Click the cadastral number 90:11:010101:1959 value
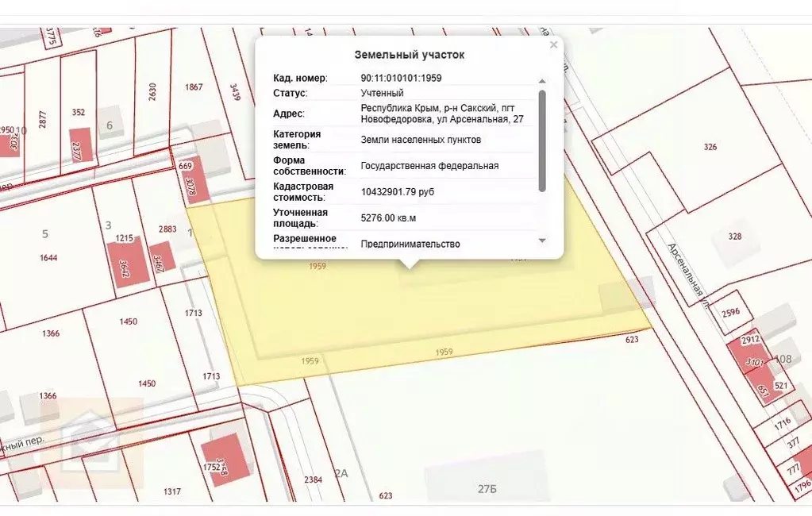The width and height of the screenshot is (812, 516). click(401, 78)
